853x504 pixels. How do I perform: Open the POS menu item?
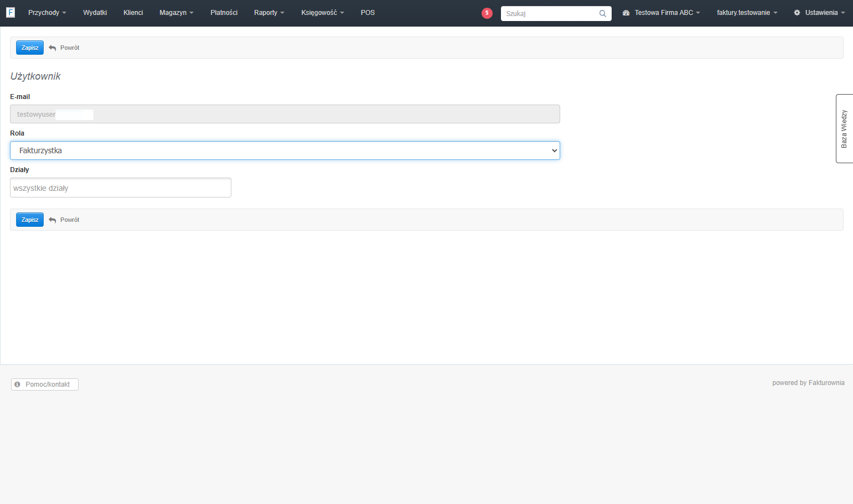click(368, 13)
